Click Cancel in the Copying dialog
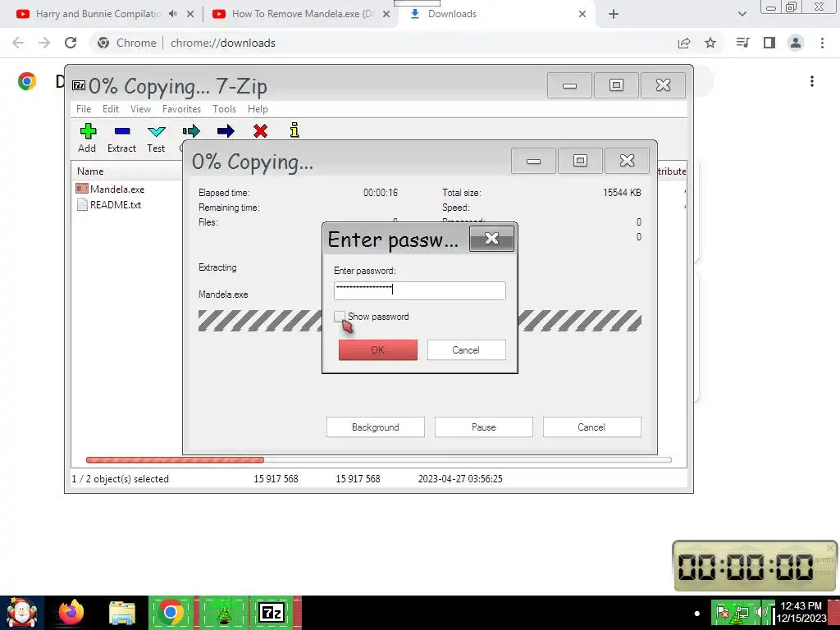 [x=591, y=427]
